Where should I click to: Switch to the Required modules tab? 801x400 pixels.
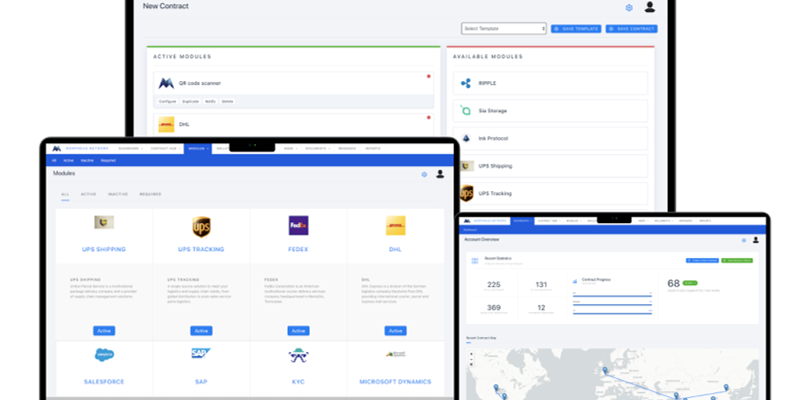point(150,194)
